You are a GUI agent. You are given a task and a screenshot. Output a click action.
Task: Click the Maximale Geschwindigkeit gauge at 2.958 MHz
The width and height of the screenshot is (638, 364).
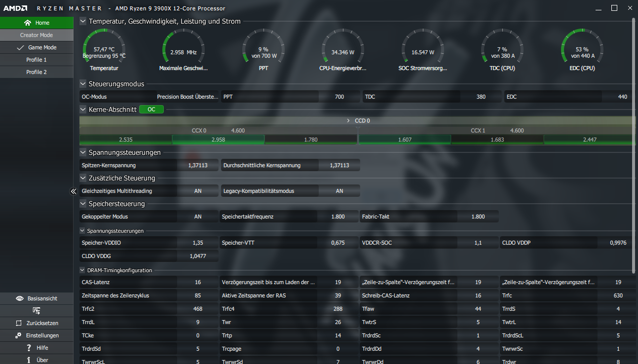184,50
